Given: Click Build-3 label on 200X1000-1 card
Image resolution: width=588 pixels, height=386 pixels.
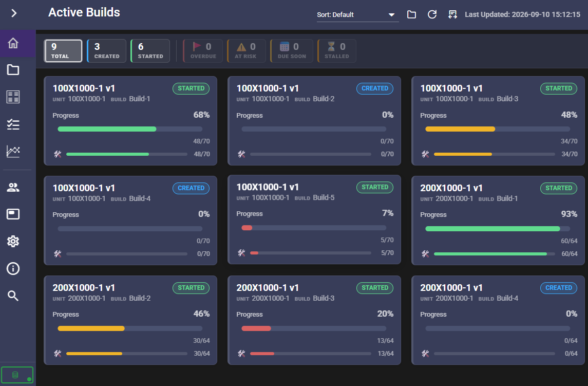Looking at the screenshot, I should (x=324, y=298).
